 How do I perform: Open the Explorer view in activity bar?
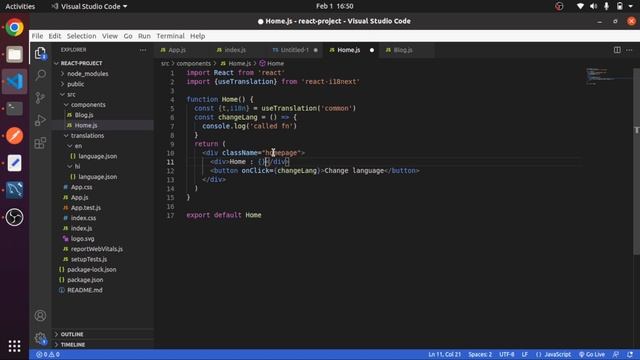tap(40, 53)
